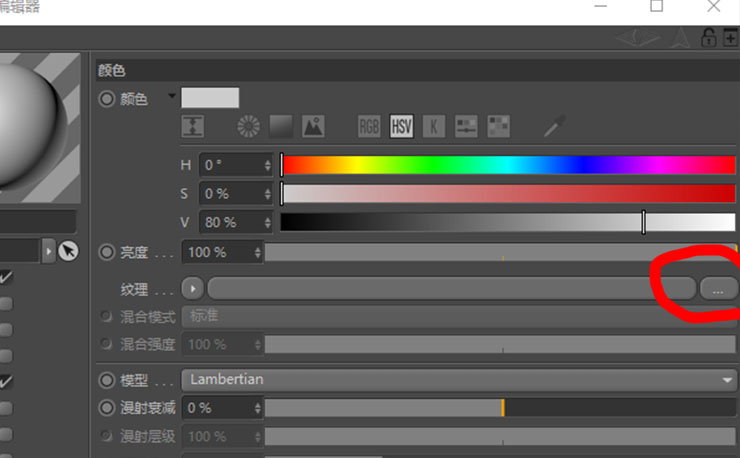Toggle the 漫射衰减 animation radio dot
This screenshot has height=458, width=740.
107,407
